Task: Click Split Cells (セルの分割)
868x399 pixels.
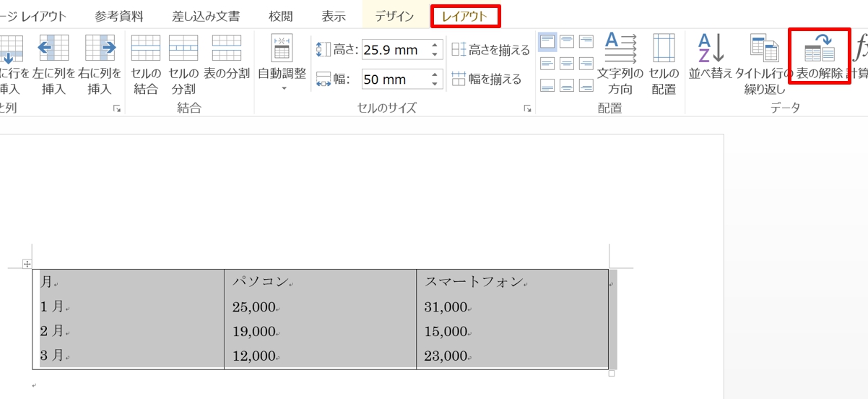Action: 183,64
